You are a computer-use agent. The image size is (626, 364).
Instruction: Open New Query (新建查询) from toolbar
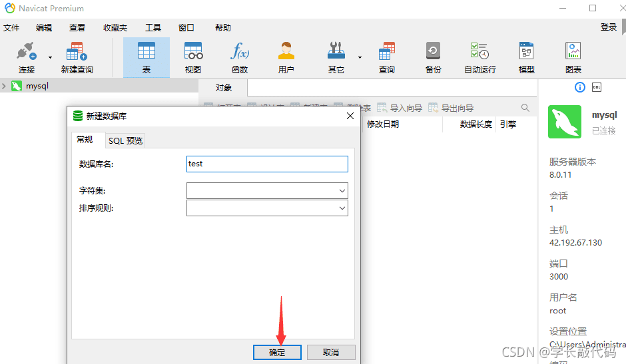tap(77, 57)
